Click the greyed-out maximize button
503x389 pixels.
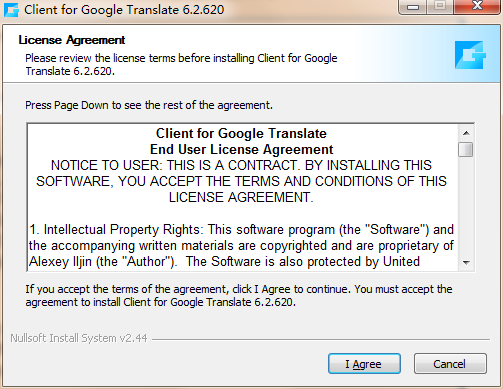440,7
